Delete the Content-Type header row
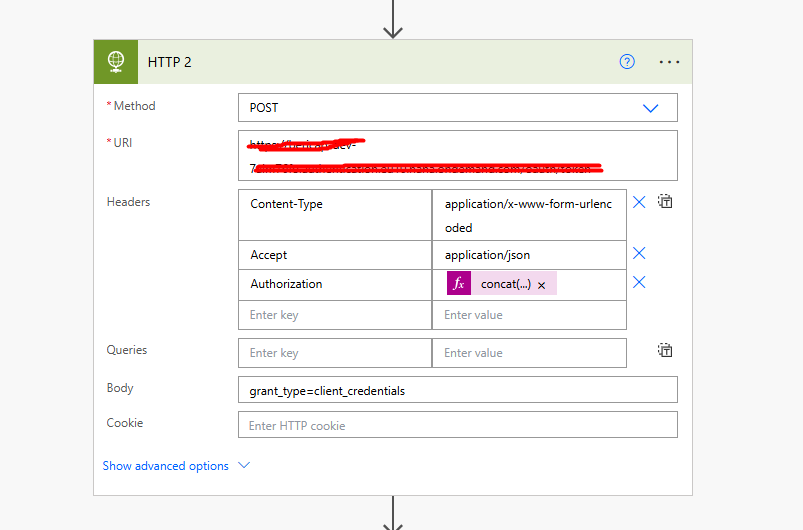The image size is (803, 530). click(639, 202)
